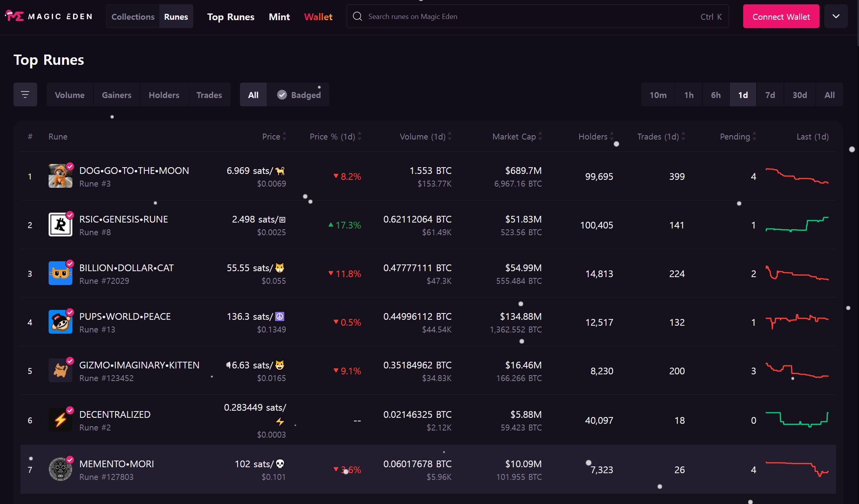The width and height of the screenshot is (859, 504).
Task: Click the Magic Eden logo
Action: point(49,16)
